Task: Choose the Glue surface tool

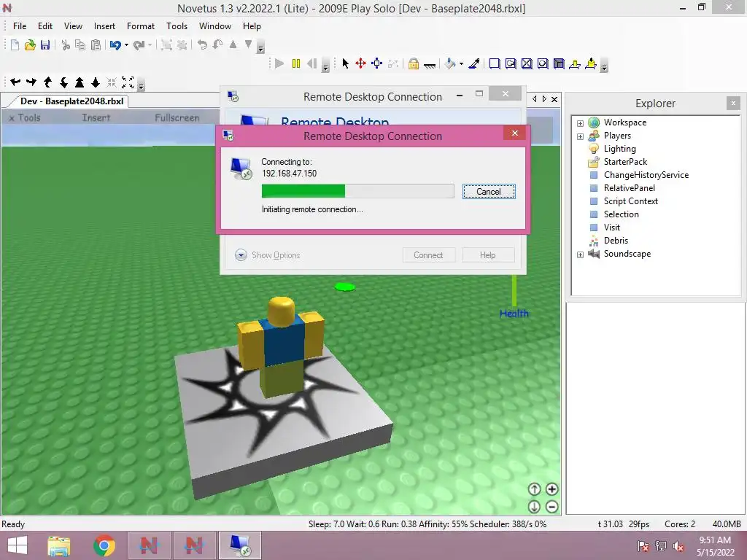Action: point(511,64)
